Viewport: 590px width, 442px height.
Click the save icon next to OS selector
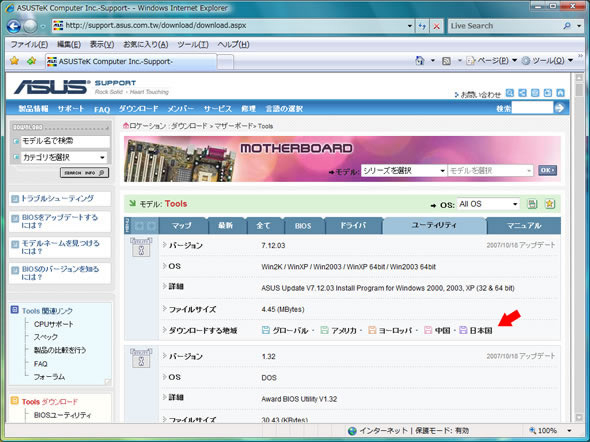(x=532, y=204)
